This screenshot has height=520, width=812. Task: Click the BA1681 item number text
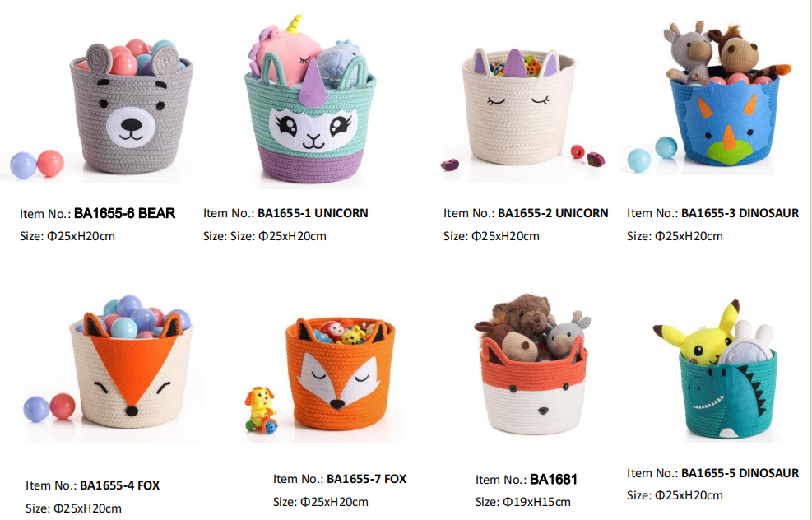coord(554,480)
